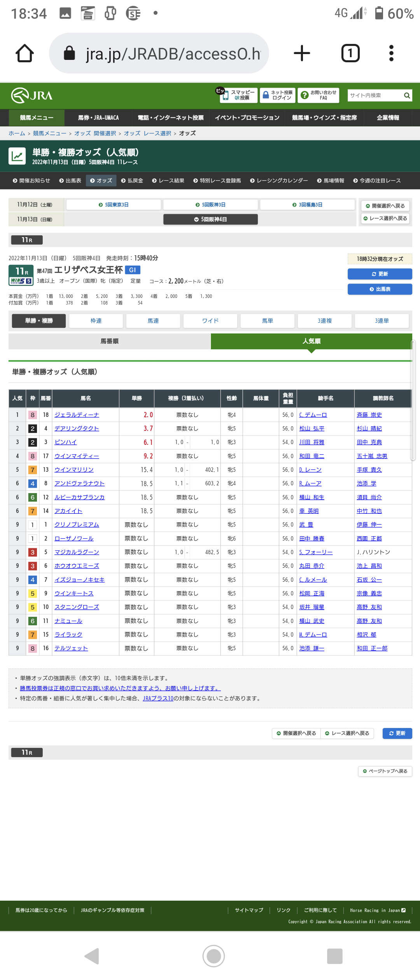Image resolution: width=420 pixels, height=980 pixels.
Task: Open horse デアリングタクト details
Action: tap(77, 429)
